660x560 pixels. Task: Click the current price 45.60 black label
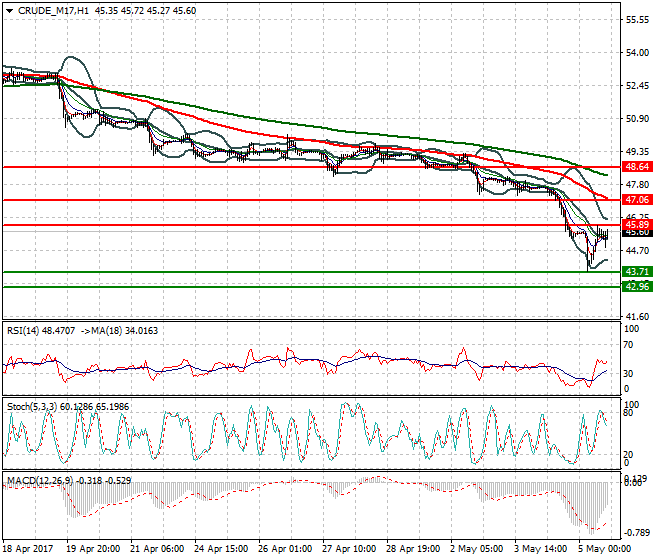tap(637, 232)
